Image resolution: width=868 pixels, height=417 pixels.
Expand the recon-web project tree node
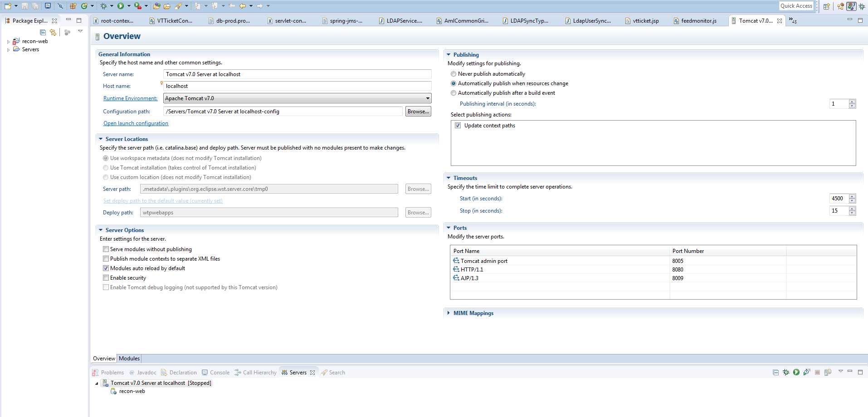(8, 42)
